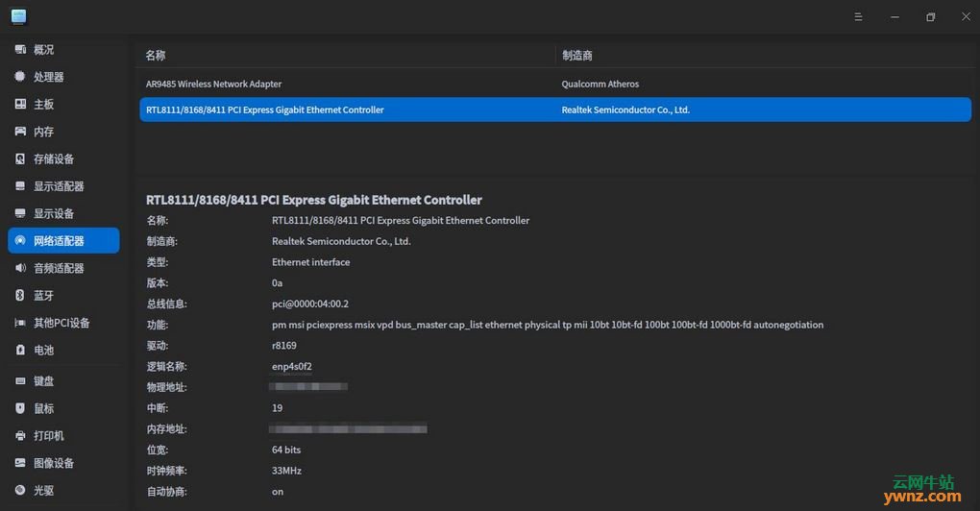This screenshot has height=511, width=980.
Task: Click bus info pci@0000:04:00.2
Action: pos(310,304)
